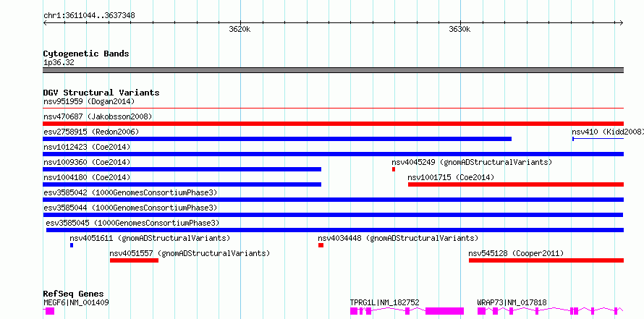Open the esv2758915 (Redon2006) variant label

[x=91, y=132]
